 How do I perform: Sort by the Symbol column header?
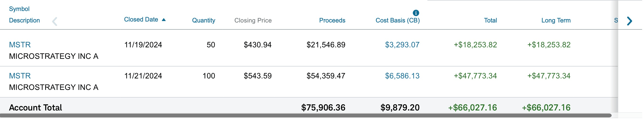19,9
